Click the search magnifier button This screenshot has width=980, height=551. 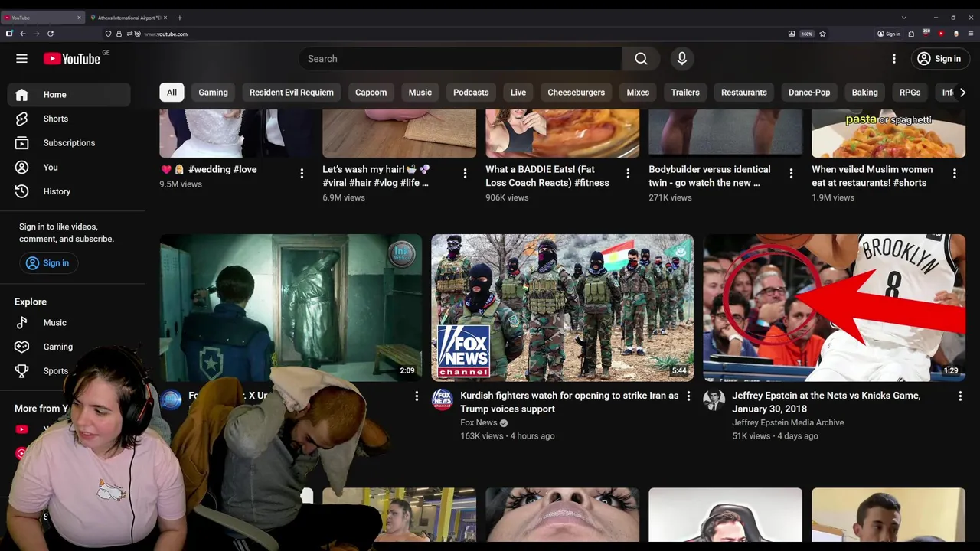[641, 59]
